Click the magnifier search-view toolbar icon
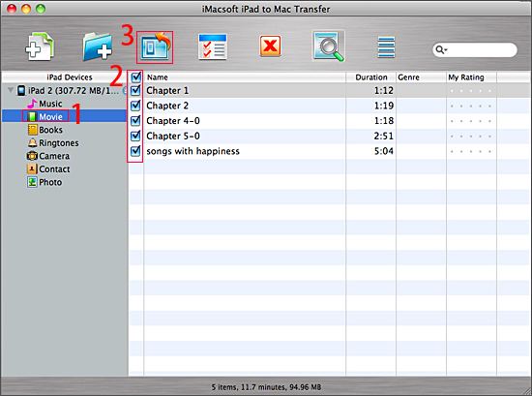This screenshot has height=396, width=532. (x=328, y=46)
